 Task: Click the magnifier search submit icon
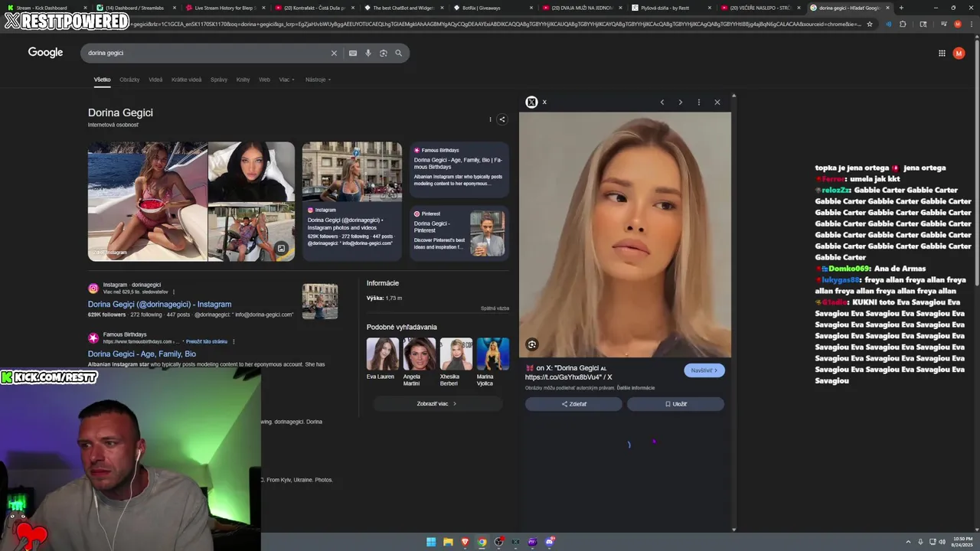pyautogui.click(x=398, y=53)
